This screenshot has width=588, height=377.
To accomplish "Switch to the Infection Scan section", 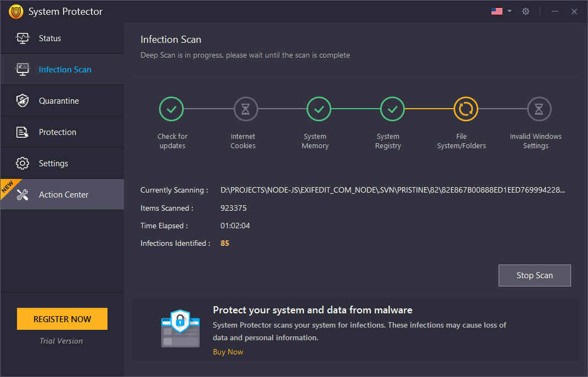I will (65, 69).
